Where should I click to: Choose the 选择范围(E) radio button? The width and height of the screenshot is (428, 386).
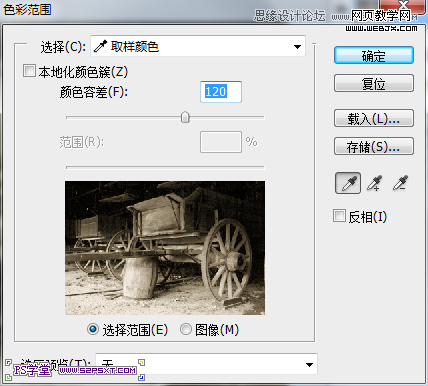[x=93, y=329]
